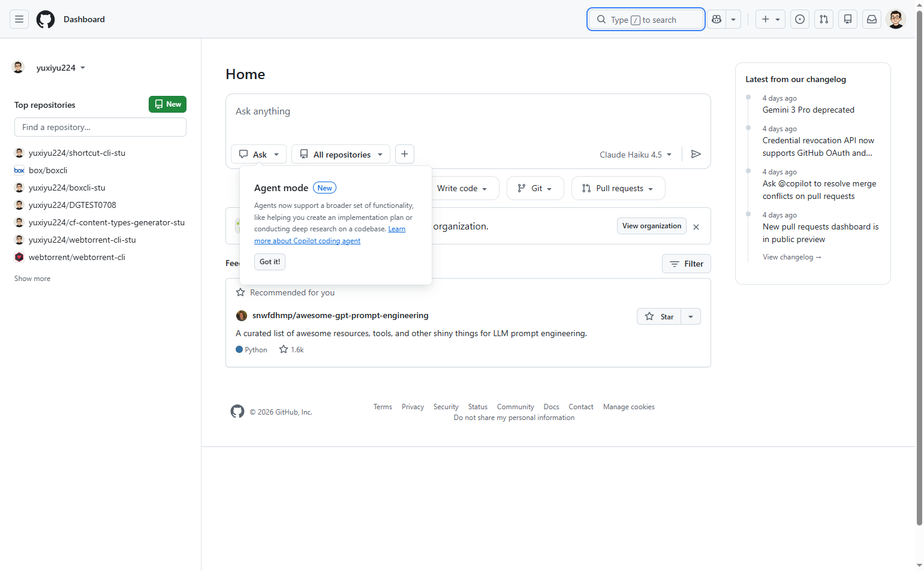This screenshot has width=924, height=571.
Task: Open yuxiyu224/cf-content-types-generator-stu repository
Action: (x=107, y=222)
